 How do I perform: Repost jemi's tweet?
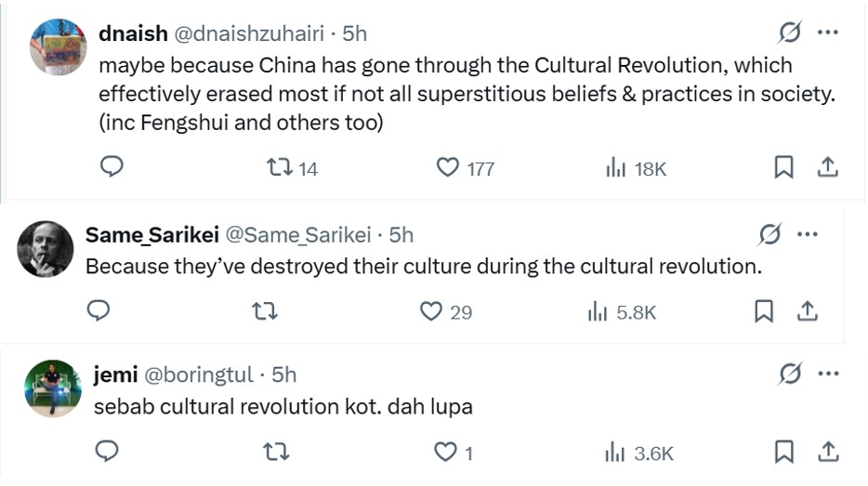pyautogui.click(x=276, y=453)
